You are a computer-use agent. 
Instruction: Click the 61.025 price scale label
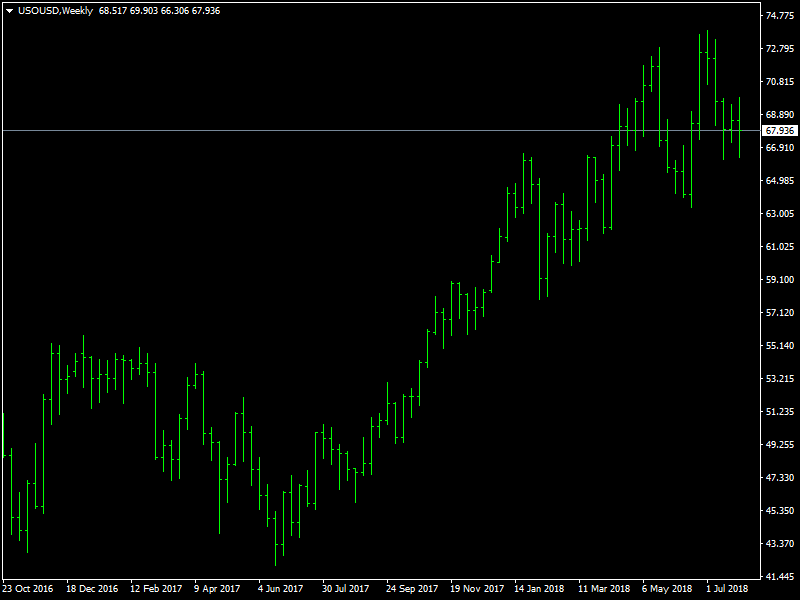pyautogui.click(x=780, y=246)
